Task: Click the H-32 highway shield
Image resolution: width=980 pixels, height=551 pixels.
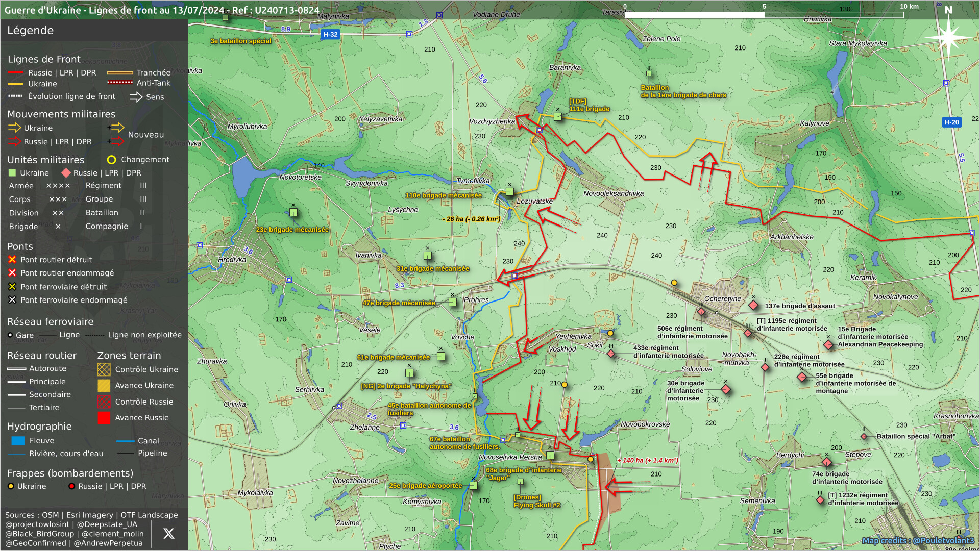Action: 330,35
